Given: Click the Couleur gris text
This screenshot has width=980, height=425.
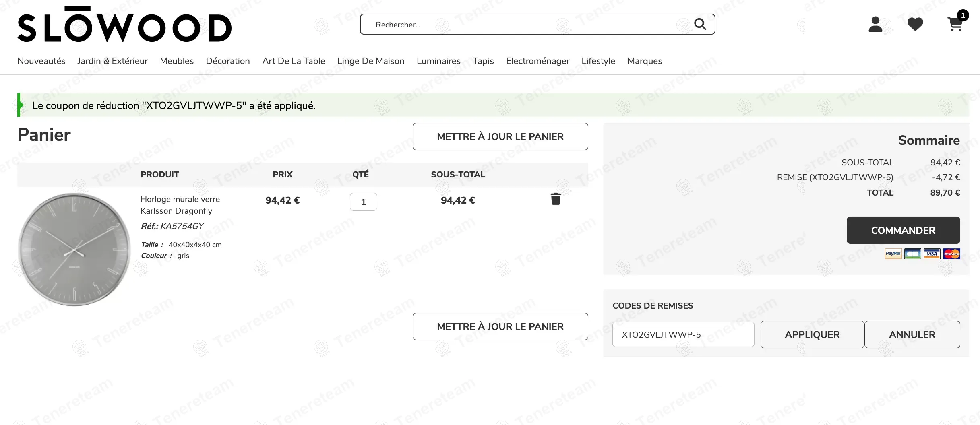Looking at the screenshot, I should pos(165,256).
